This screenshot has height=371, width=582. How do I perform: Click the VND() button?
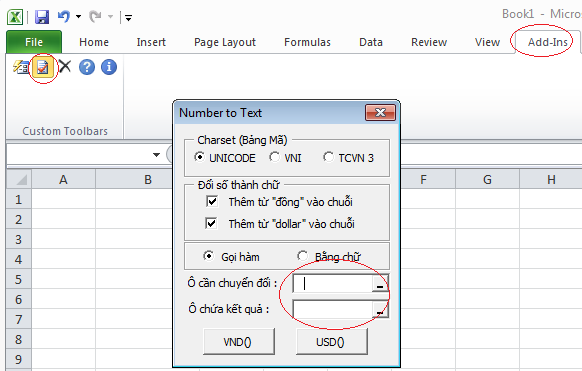tap(238, 342)
